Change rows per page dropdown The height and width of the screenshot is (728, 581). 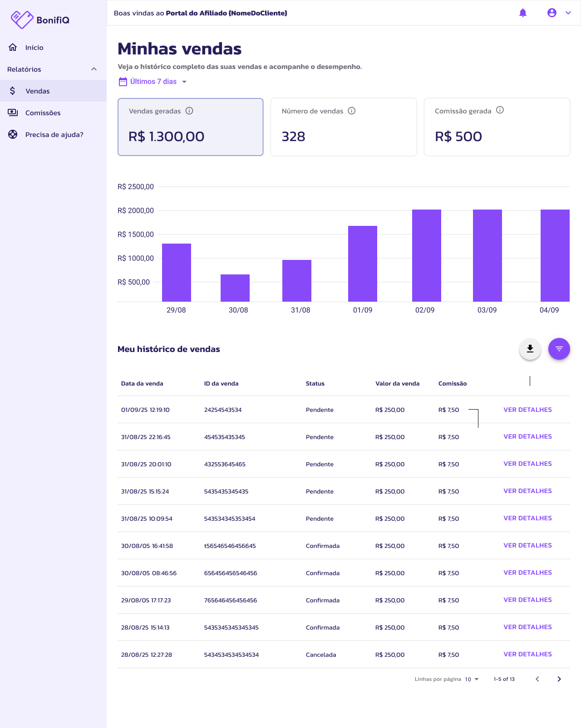coord(472,679)
